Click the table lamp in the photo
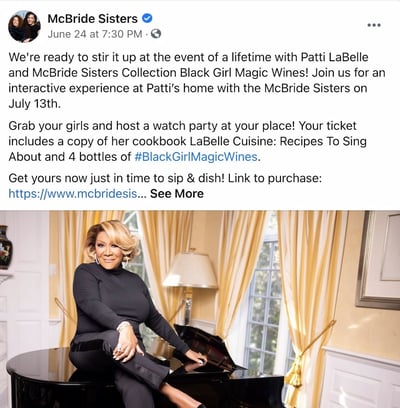The width and height of the screenshot is (400, 408). [190, 284]
